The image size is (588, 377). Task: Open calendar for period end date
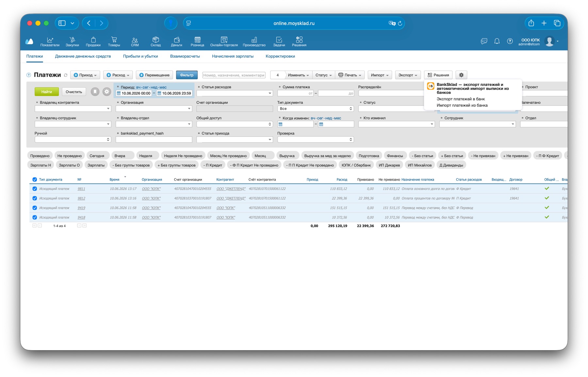click(159, 93)
